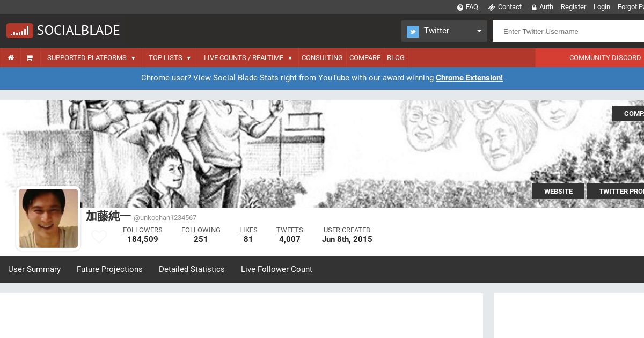Viewport: 644px width, 338px height.
Task: Click the FAQ link
Action: pos(472,7)
